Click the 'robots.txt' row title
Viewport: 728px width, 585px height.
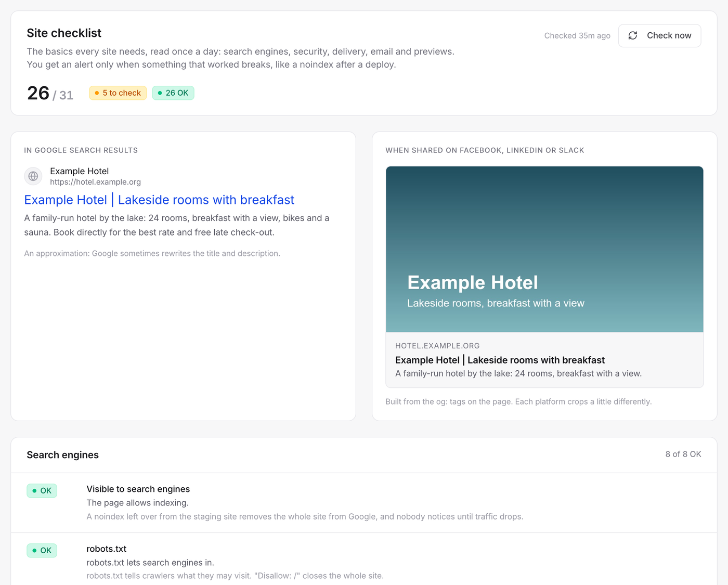pyautogui.click(x=107, y=549)
